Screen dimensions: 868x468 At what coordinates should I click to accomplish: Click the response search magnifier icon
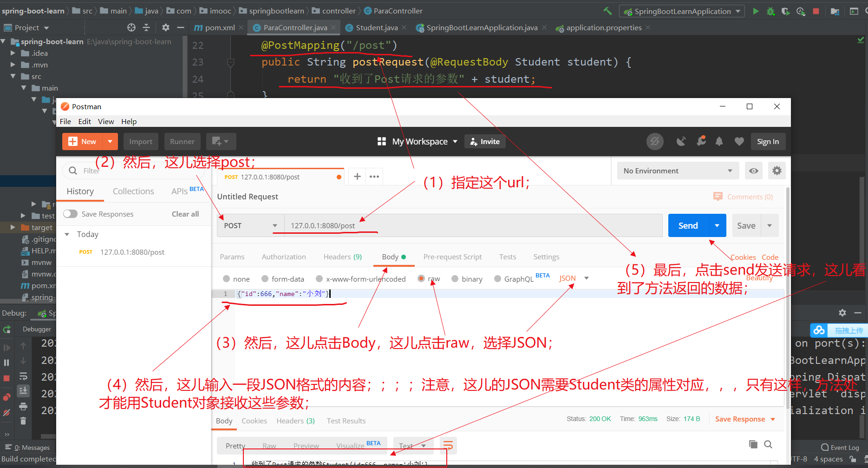pos(768,444)
